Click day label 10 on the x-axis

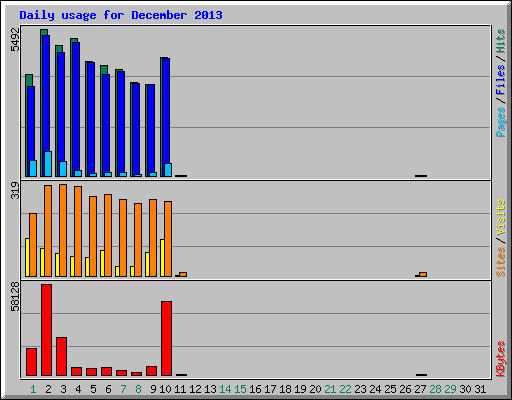(165, 389)
